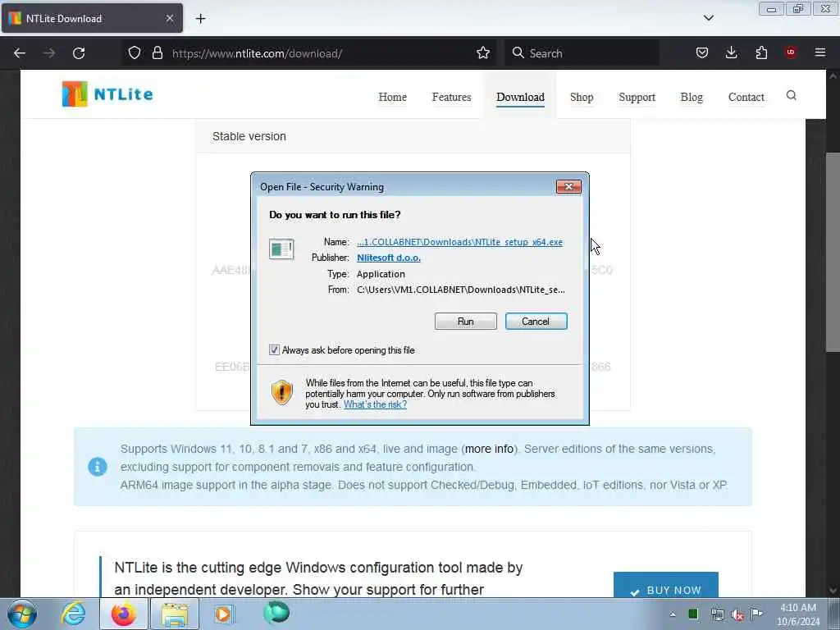Open the Action Center flag icon
This screenshot has width=840, height=630.
757,614
